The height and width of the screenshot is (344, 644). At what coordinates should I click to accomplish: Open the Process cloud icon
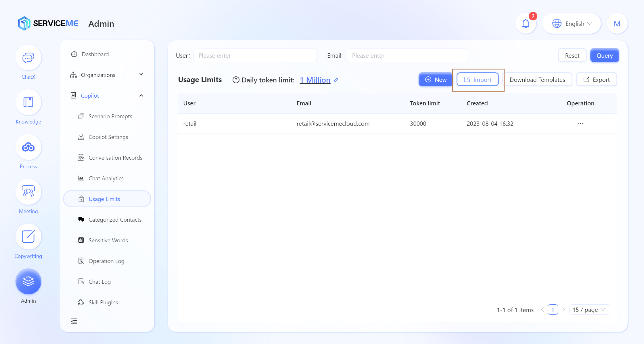click(28, 147)
